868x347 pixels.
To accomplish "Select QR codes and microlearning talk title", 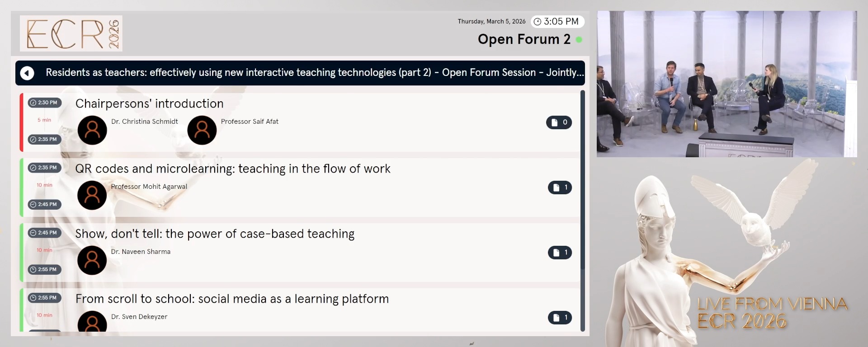I will (233, 169).
